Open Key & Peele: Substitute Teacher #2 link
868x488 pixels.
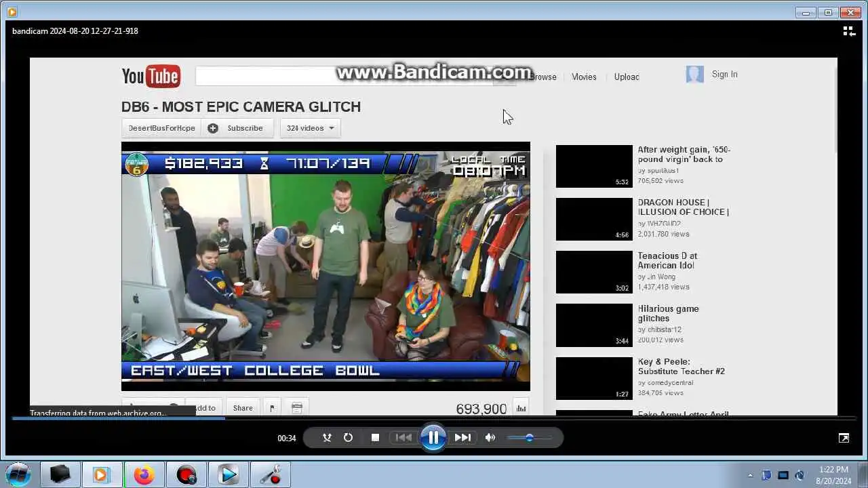(682, 366)
